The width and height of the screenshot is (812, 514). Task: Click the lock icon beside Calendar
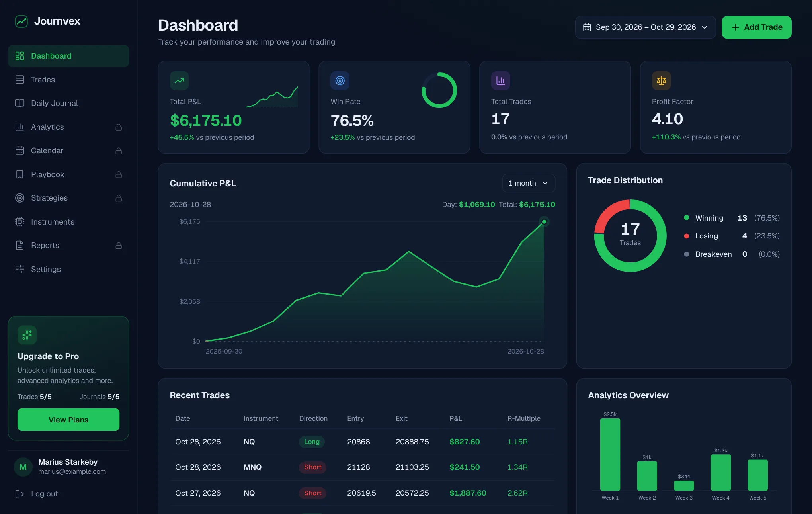[119, 151]
